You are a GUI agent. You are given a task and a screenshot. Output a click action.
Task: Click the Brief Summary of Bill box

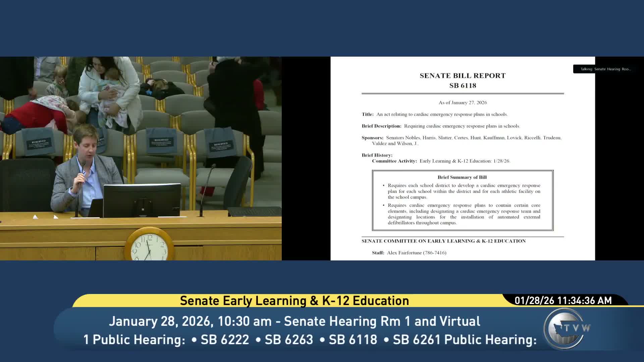point(463,200)
